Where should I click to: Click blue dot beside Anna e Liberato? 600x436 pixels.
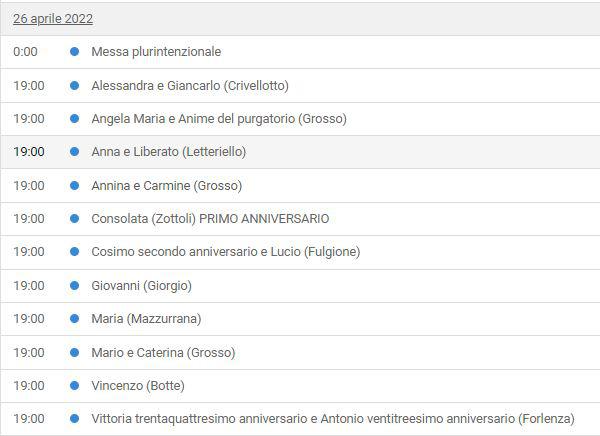coord(75,152)
